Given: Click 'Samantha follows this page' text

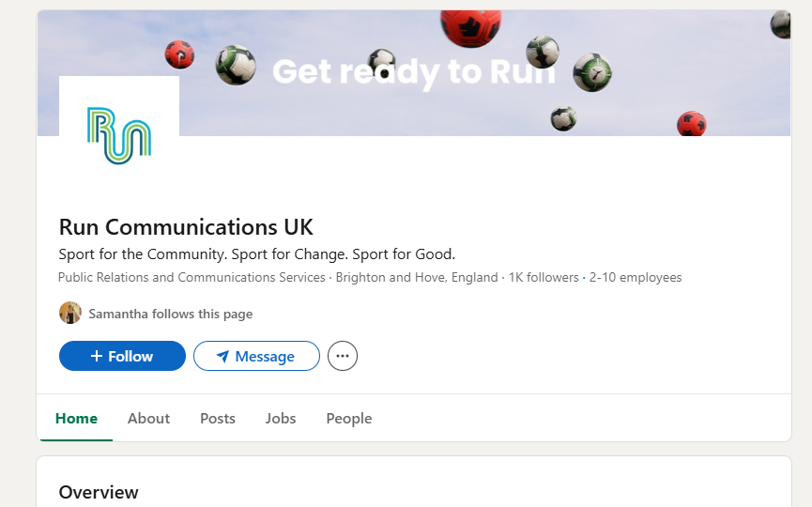Looking at the screenshot, I should pos(170,314).
